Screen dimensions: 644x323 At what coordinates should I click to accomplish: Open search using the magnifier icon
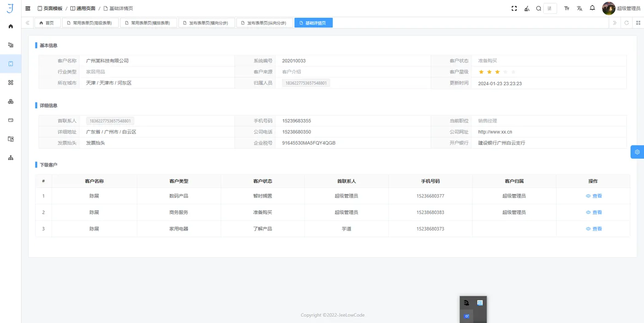pyautogui.click(x=538, y=8)
